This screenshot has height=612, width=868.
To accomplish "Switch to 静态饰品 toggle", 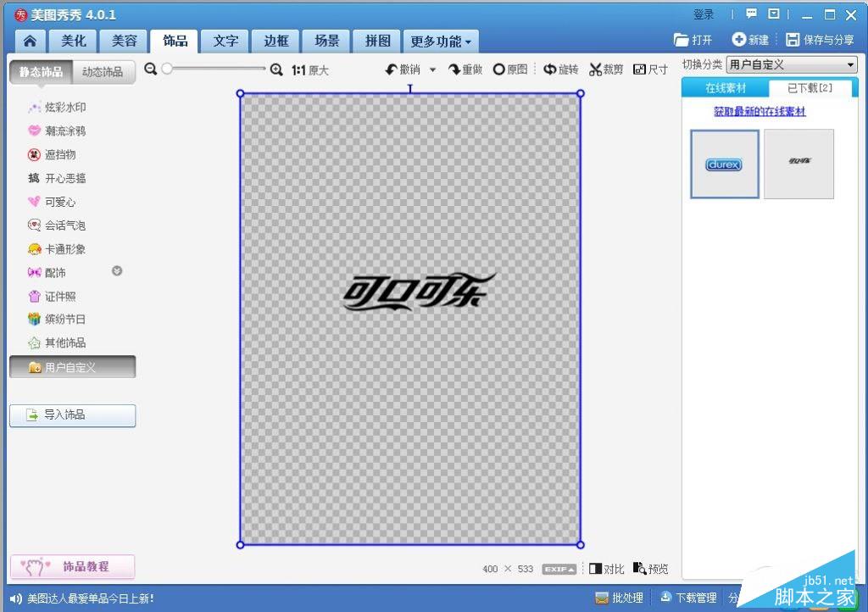I will 41,72.
